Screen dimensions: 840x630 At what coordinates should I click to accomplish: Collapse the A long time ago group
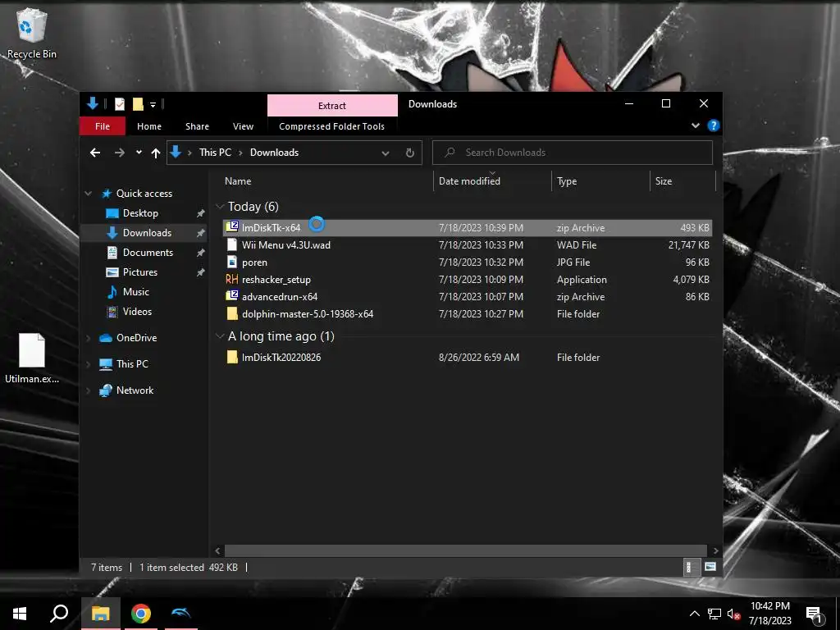220,336
